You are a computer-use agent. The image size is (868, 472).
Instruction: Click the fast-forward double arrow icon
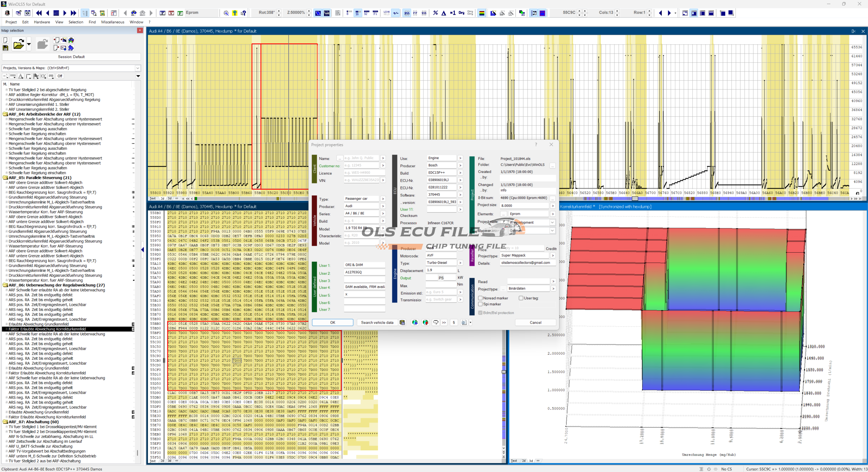pos(74,13)
